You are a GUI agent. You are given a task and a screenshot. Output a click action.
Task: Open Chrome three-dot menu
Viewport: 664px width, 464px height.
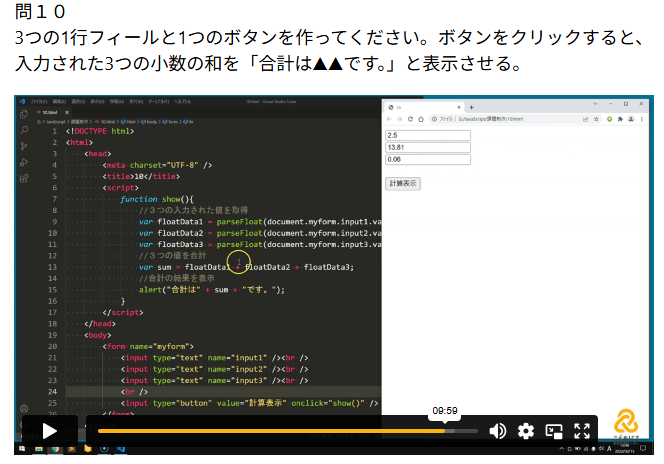tap(642, 119)
